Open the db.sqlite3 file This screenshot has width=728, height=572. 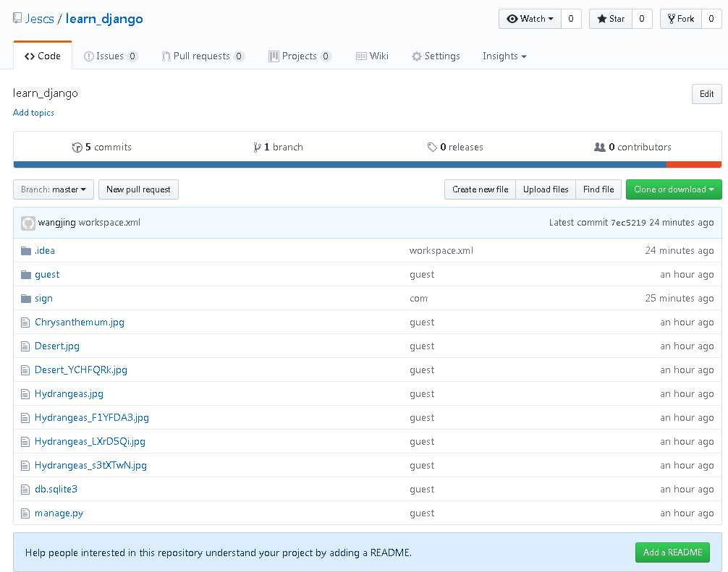(x=56, y=490)
